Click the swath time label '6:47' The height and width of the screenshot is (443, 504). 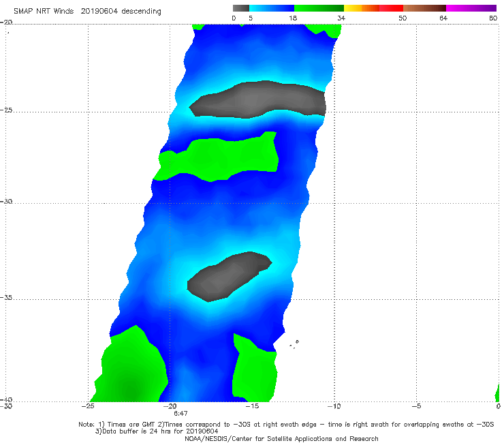pos(180,414)
